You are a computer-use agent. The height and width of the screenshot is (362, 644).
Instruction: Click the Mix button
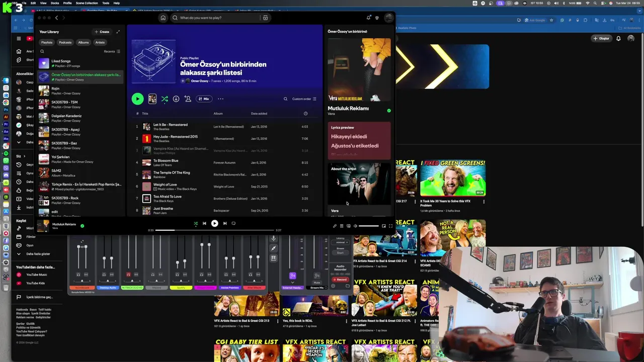coord(204,99)
